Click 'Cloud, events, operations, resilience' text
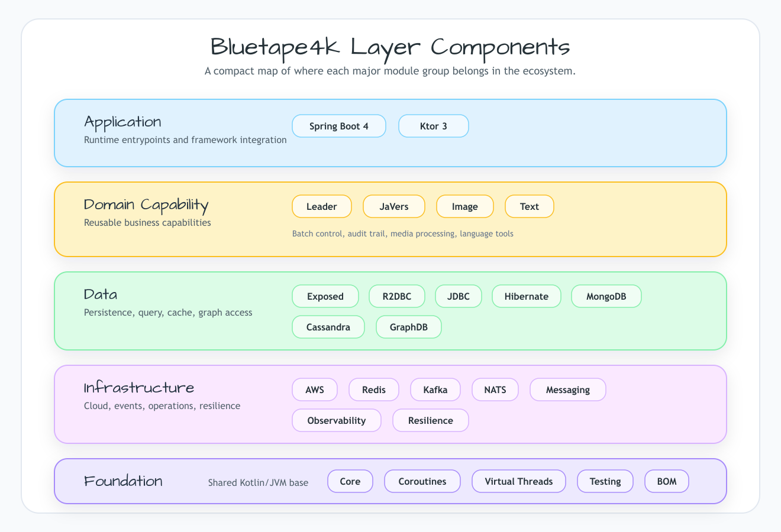The image size is (781, 532). [162, 406]
